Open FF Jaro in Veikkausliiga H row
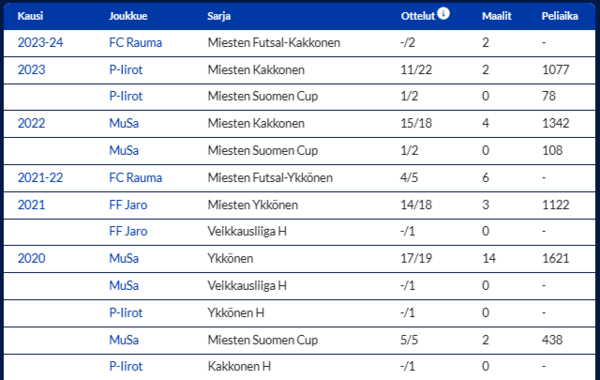This screenshot has width=600, height=380. 128,231
